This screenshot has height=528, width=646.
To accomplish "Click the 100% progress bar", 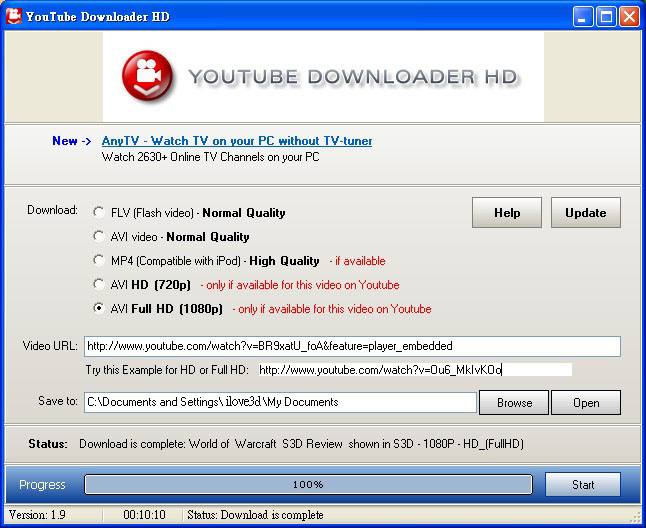I will [x=308, y=484].
